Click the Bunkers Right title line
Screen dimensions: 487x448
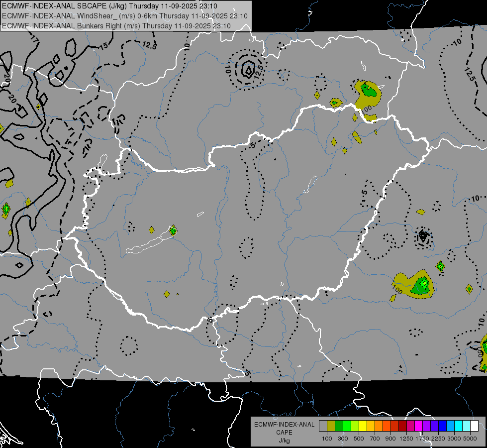coord(116,26)
